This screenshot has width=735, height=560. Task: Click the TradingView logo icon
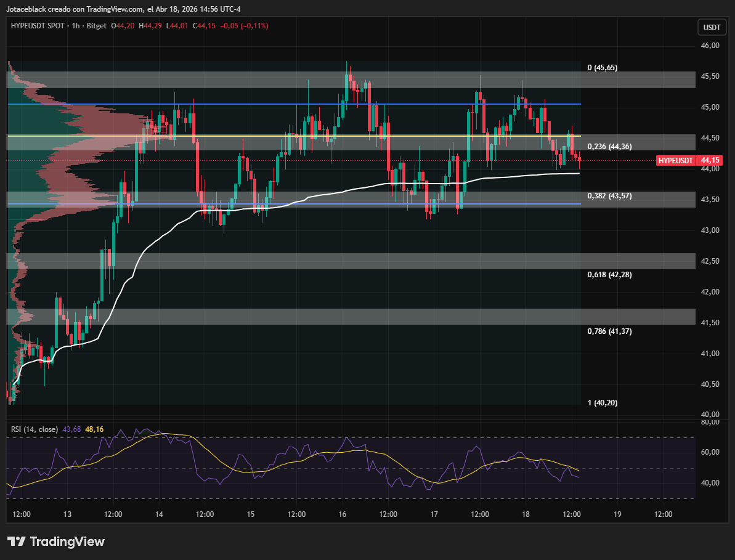pos(16,542)
